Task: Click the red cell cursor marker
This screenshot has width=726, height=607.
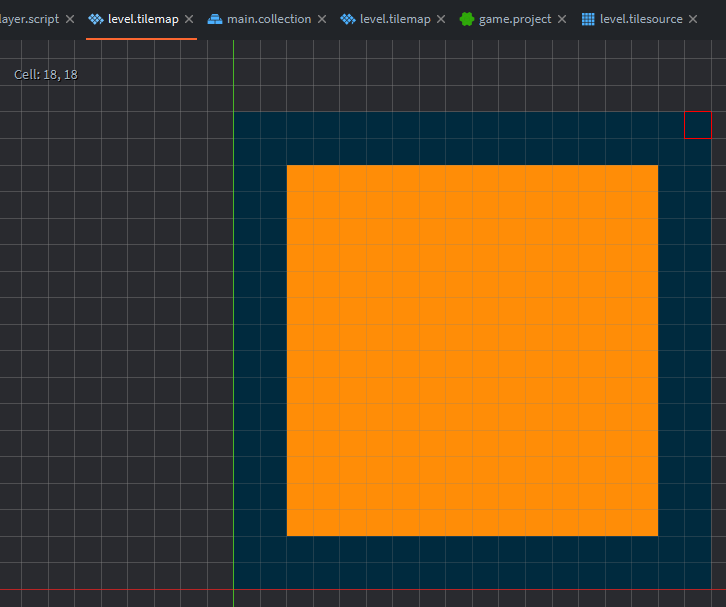Action: tap(697, 126)
